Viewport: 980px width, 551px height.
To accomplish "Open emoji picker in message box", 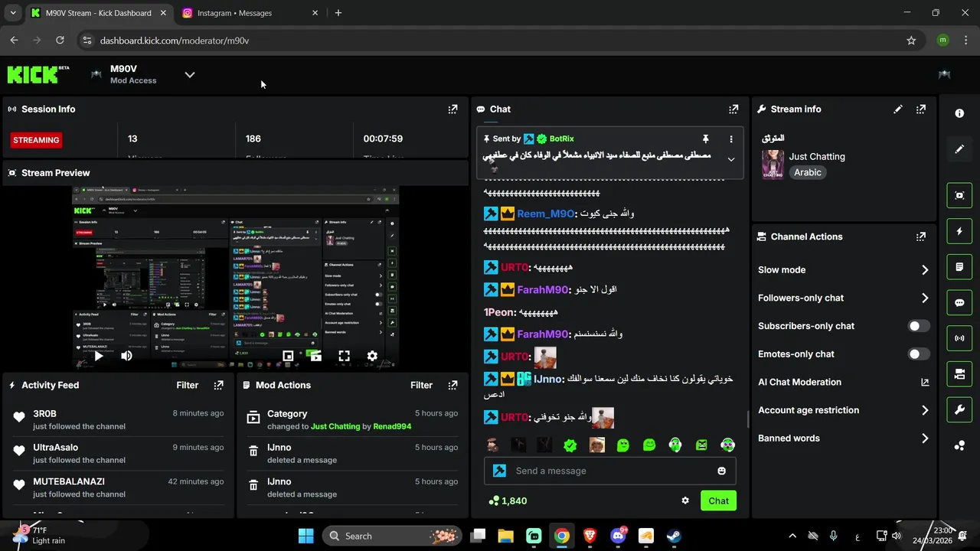I will click(721, 471).
